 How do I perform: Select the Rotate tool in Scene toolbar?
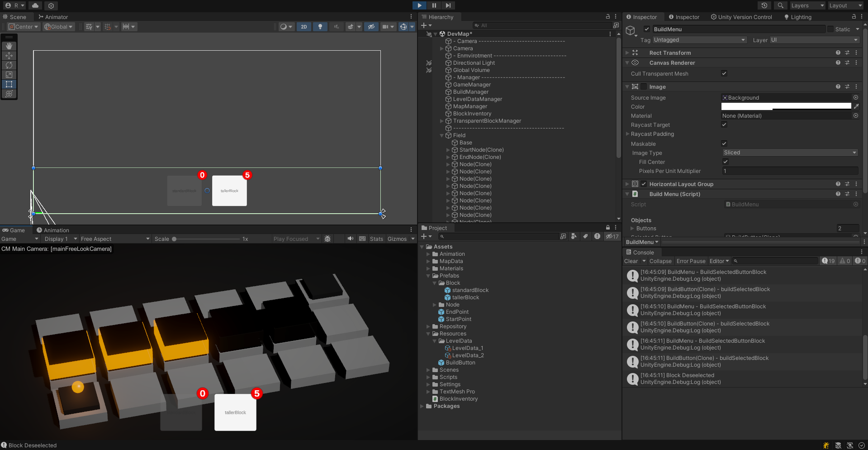(9, 65)
